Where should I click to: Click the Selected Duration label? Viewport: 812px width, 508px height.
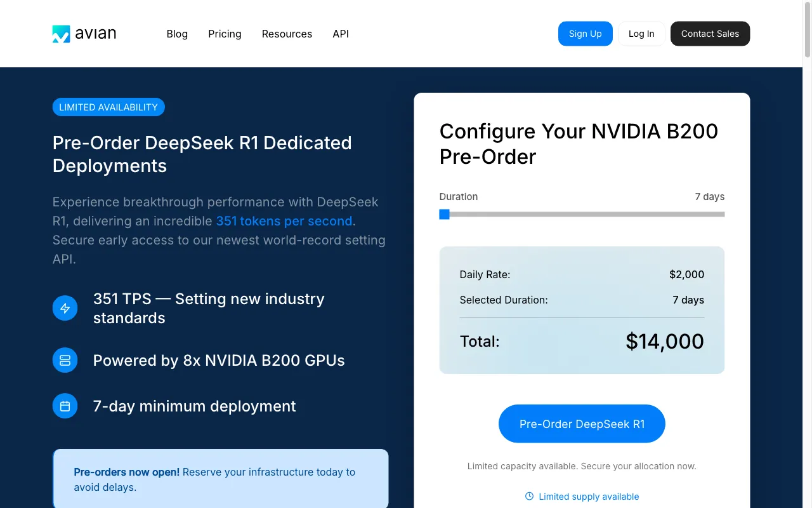click(504, 300)
